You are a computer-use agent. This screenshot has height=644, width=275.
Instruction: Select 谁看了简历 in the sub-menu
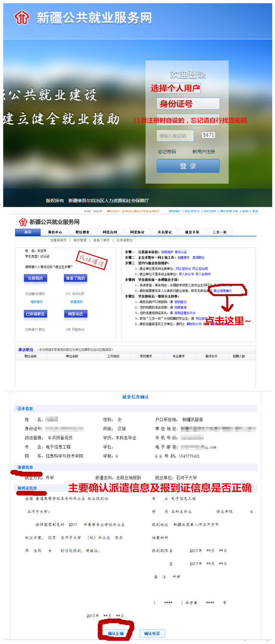tap(102, 240)
